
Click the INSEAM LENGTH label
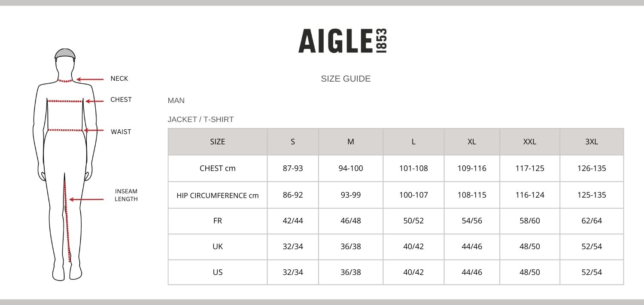(126, 195)
